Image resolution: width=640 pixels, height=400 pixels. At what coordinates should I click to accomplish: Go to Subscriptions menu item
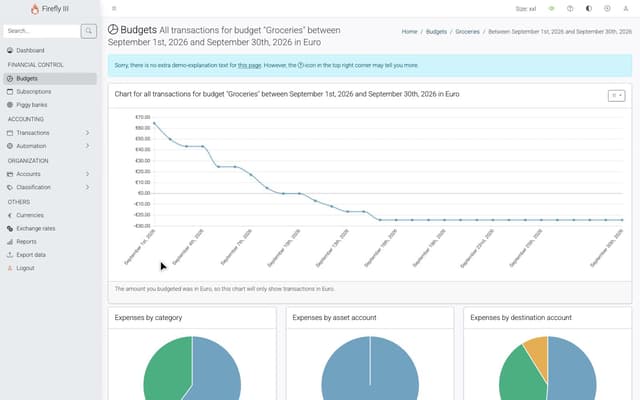tap(50, 91)
